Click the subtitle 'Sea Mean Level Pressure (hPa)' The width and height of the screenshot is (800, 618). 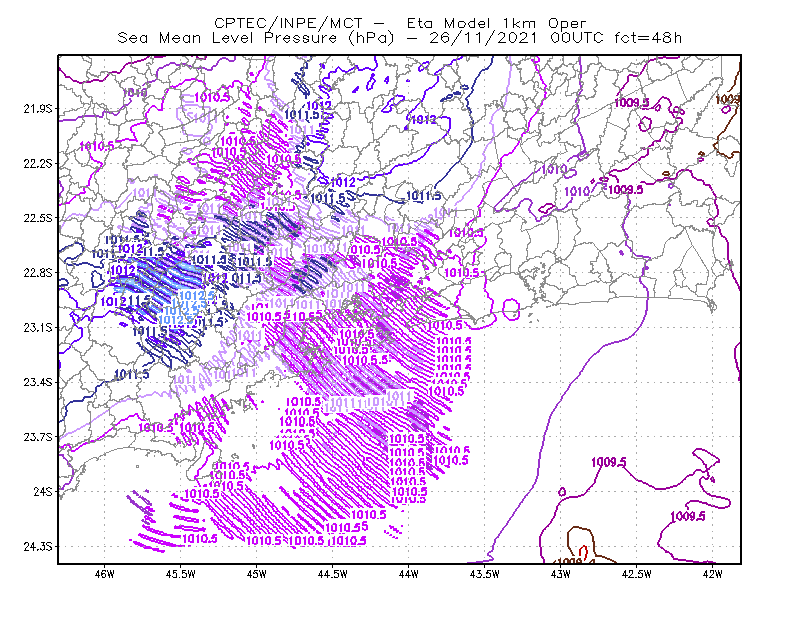(x=256, y=38)
